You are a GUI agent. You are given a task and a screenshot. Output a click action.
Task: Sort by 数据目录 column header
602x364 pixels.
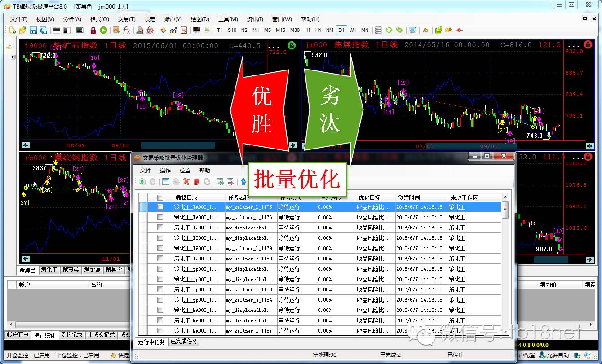(x=199, y=197)
